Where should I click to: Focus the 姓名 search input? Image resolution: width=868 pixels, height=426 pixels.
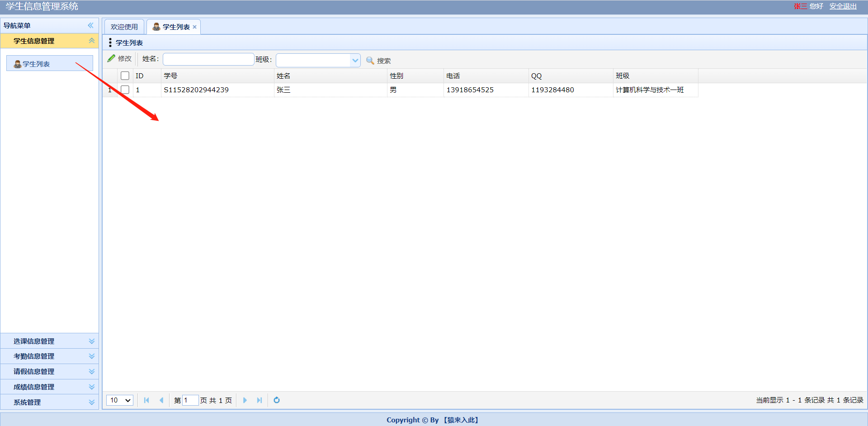click(208, 59)
